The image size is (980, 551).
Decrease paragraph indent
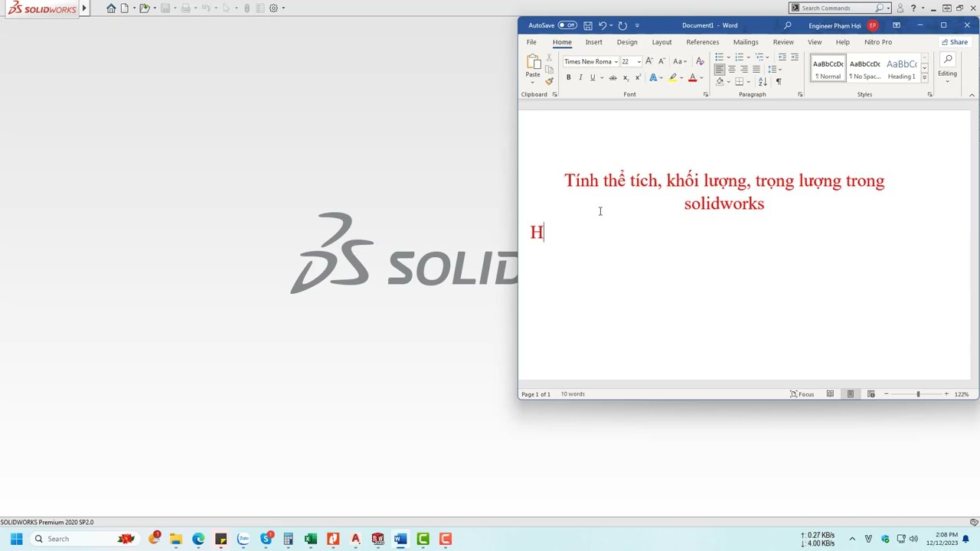tap(782, 57)
